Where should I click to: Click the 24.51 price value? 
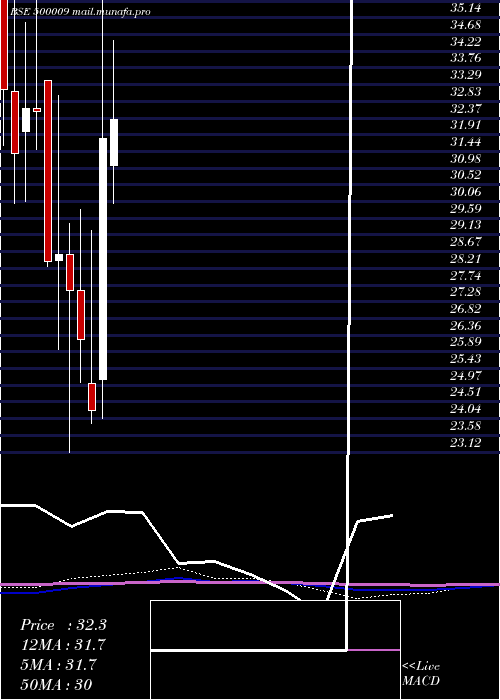466,392
